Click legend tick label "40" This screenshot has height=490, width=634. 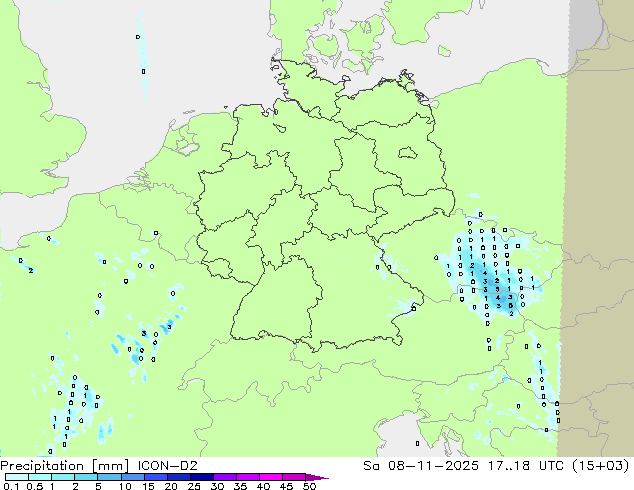[263, 486]
